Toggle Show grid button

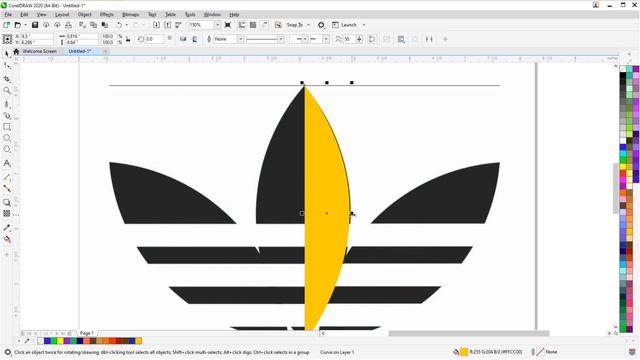(x=253, y=25)
